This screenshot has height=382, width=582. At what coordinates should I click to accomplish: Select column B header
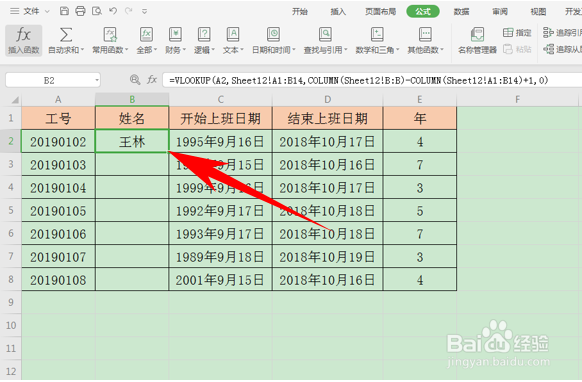pyautogui.click(x=132, y=99)
